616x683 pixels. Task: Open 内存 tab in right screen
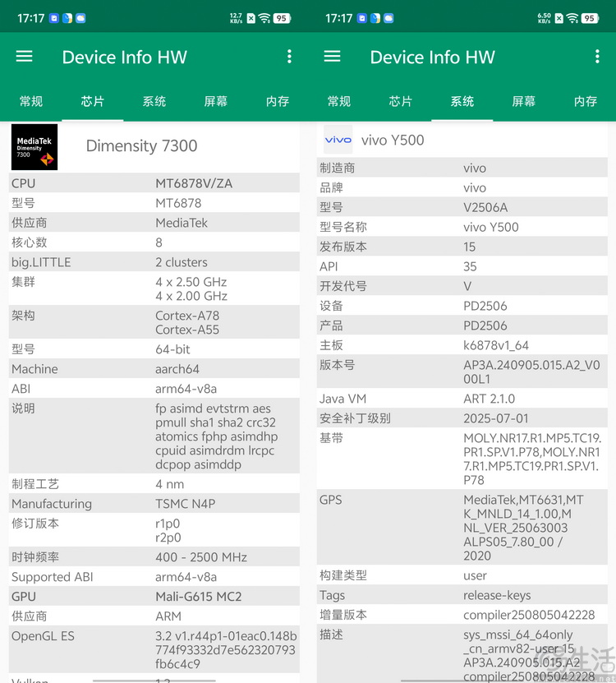tap(585, 101)
